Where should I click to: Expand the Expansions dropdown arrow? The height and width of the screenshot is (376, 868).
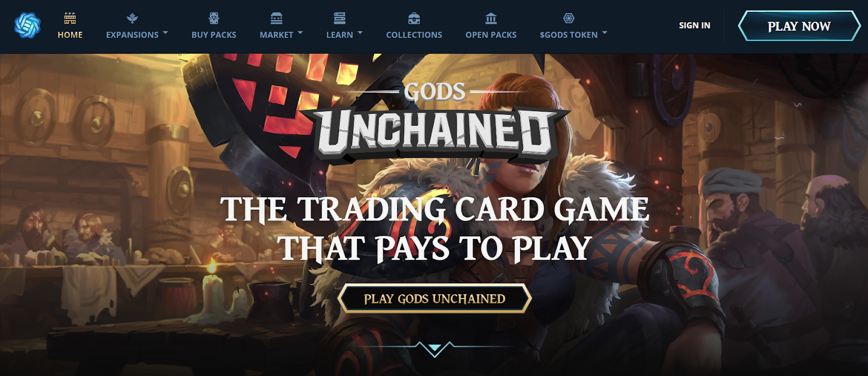coord(165,33)
